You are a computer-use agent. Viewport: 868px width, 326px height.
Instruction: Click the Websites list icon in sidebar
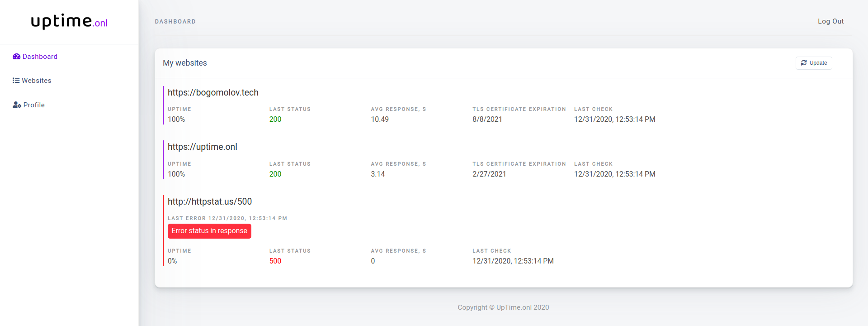pos(16,81)
